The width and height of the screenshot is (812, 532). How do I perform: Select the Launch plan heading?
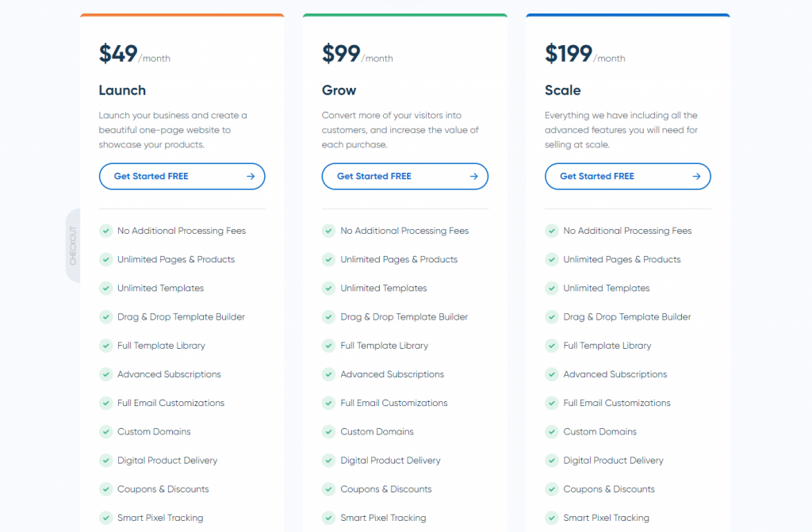point(122,90)
